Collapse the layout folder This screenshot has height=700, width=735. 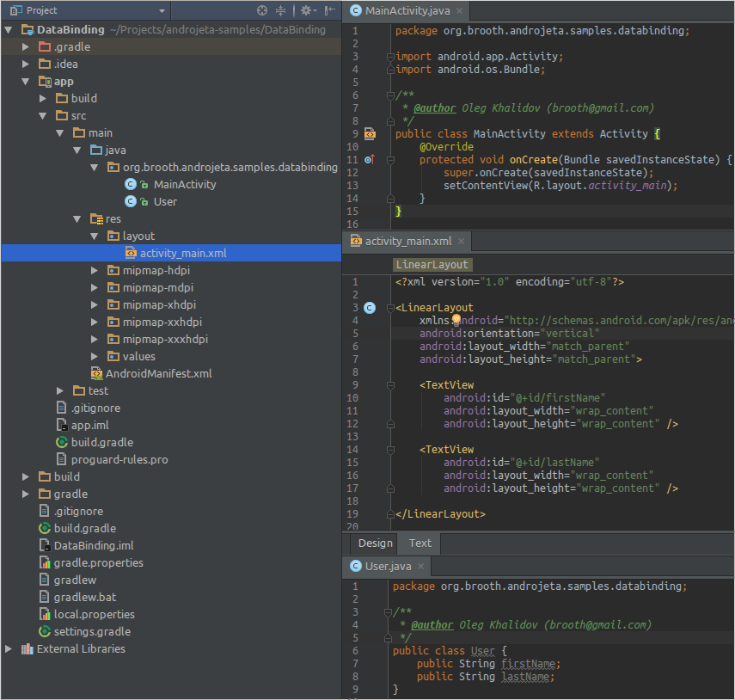[95, 236]
